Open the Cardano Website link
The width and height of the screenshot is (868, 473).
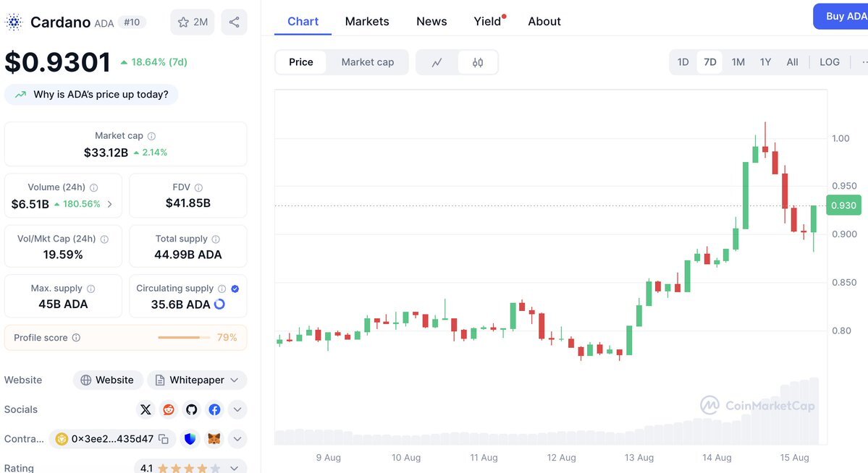108,380
